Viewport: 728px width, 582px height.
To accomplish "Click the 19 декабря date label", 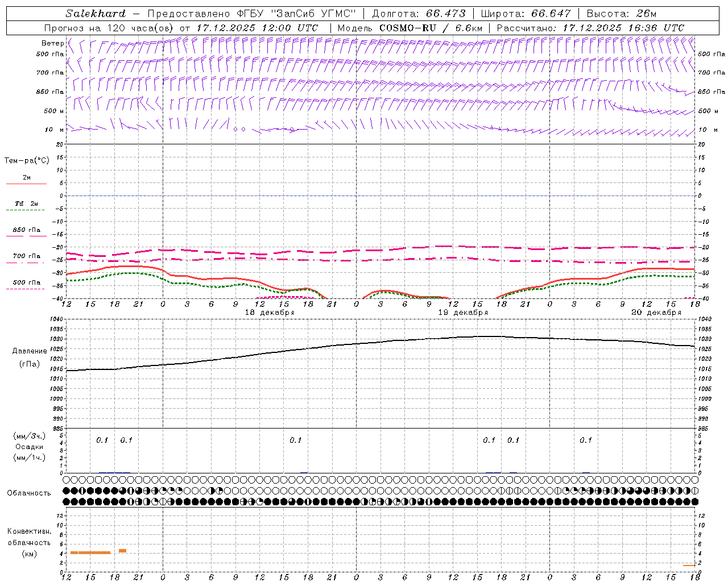I will (463, 313).
